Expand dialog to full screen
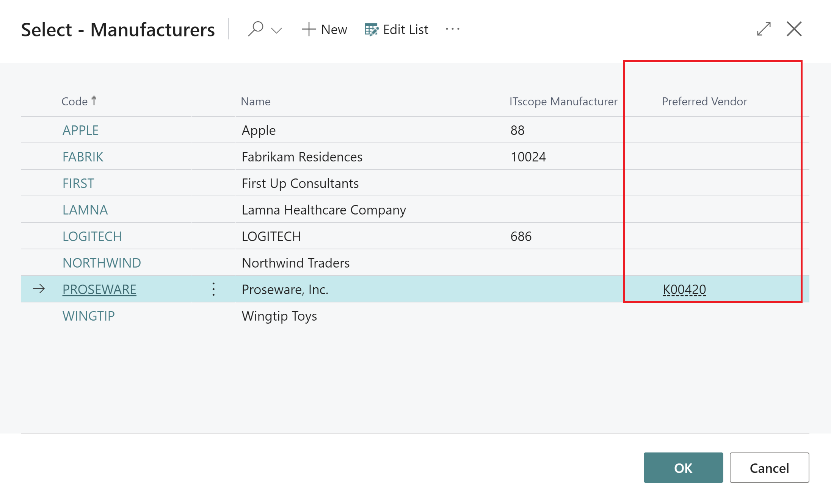 [764, 29]
